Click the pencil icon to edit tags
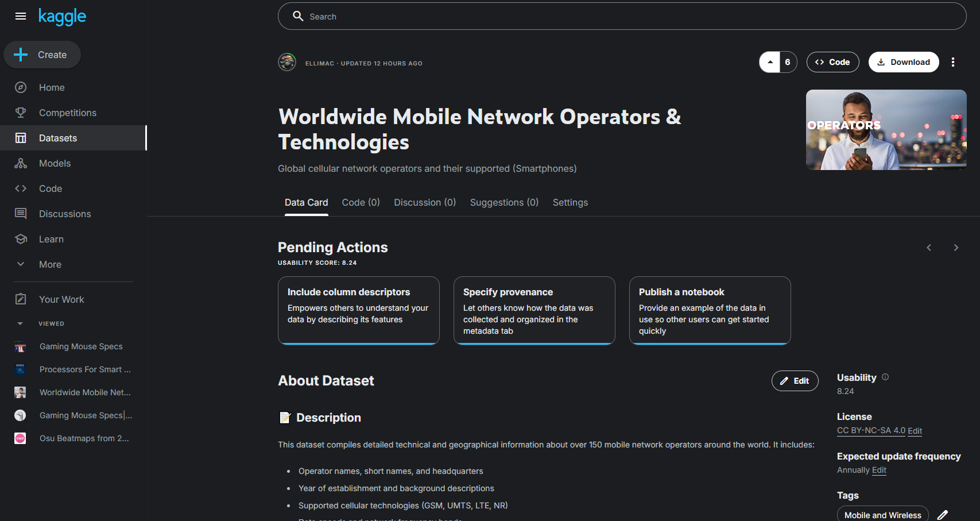This screenshot has height=521, width=980. click(942, 515)
